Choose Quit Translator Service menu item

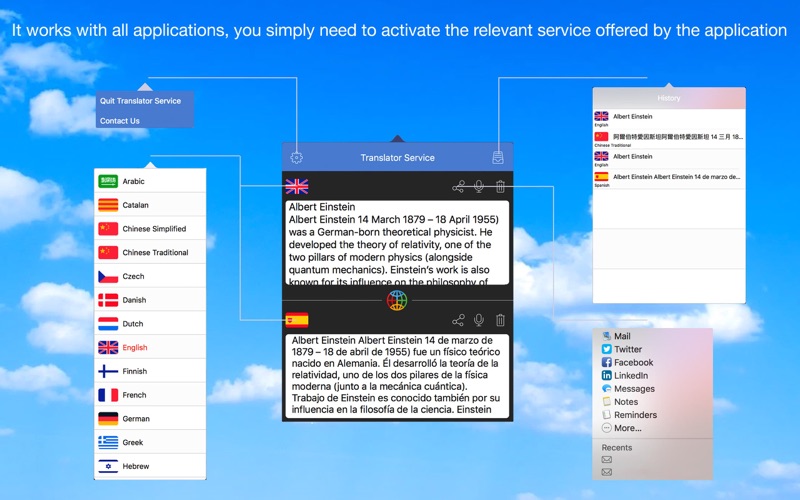[x=140, y=101]
